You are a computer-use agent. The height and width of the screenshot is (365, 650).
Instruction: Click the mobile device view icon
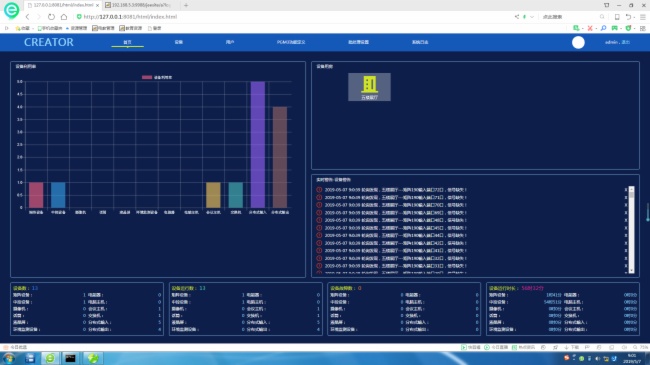617,17
